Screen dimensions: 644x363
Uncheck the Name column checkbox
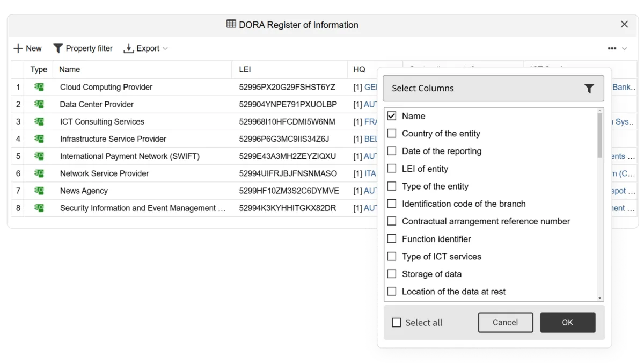[x=392, y=116]
